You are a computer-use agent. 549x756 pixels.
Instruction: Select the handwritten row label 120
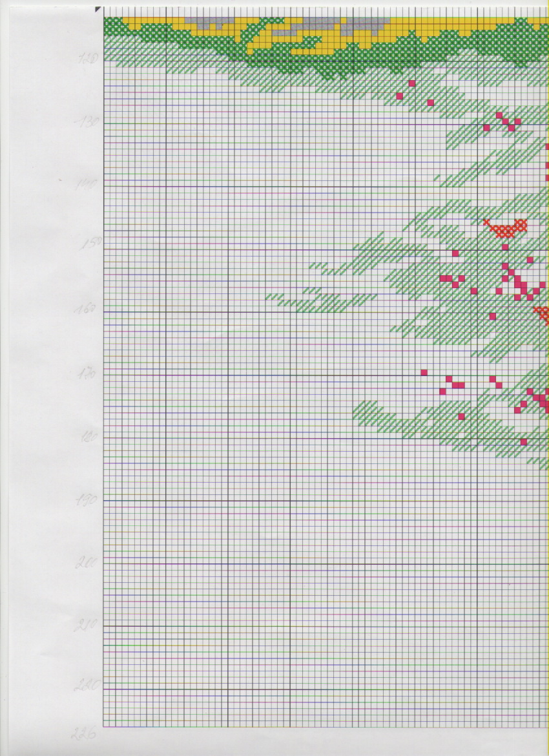point(90,58)
